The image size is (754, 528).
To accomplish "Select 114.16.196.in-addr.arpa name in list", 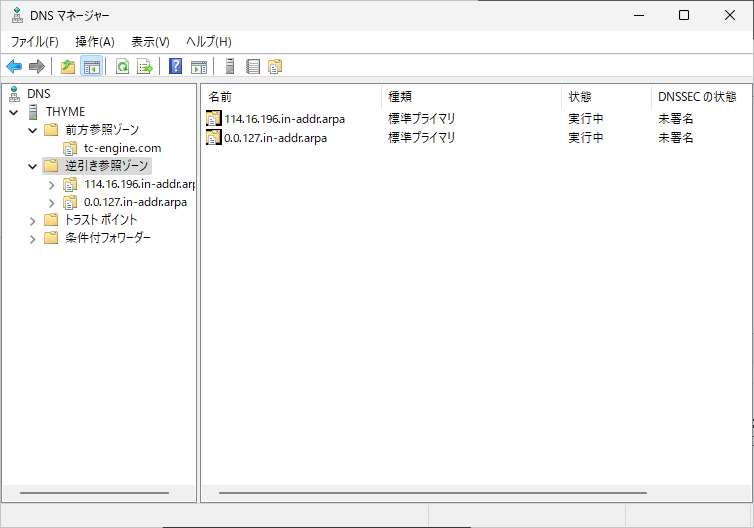I will pos(284,119).
